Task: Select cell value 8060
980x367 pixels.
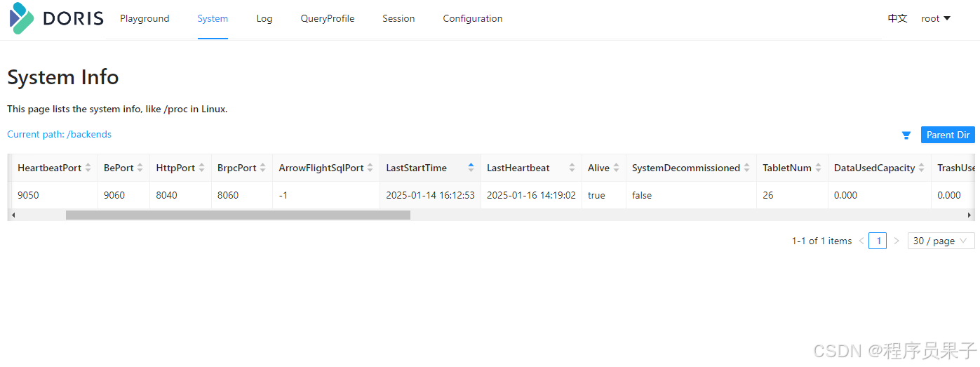Action: pyautogui.click(x=228, y=195)
